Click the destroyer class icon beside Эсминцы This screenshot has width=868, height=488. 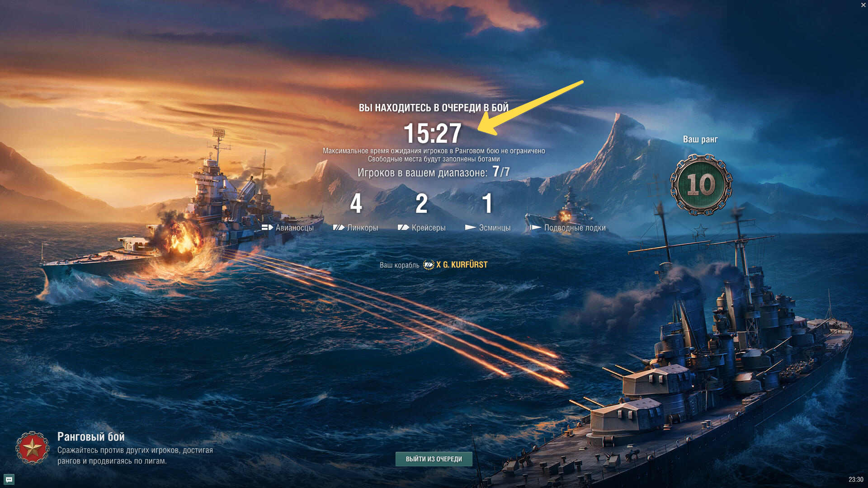[471, 228]
